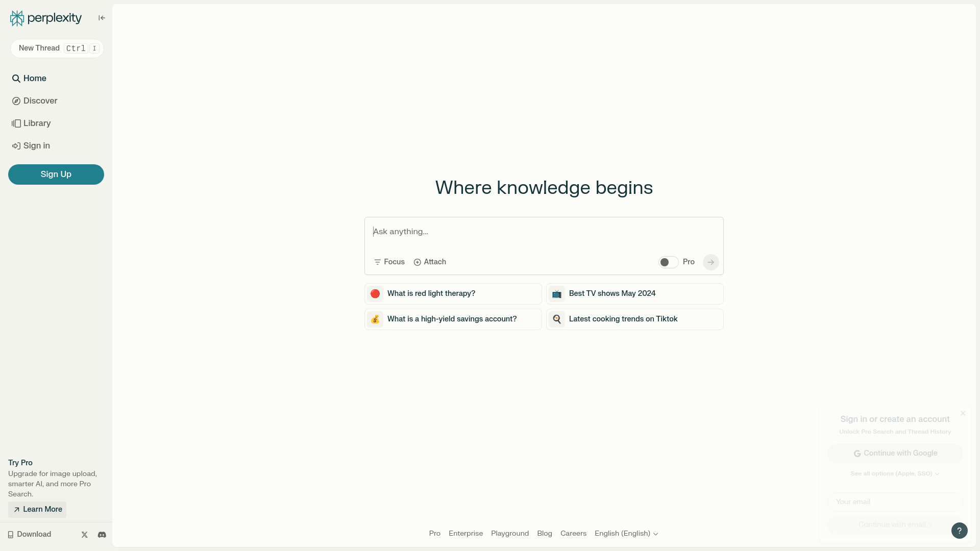The image size is (980, 551).
Task: Download the Perplexity app
Action: click(x=30, y=535)
